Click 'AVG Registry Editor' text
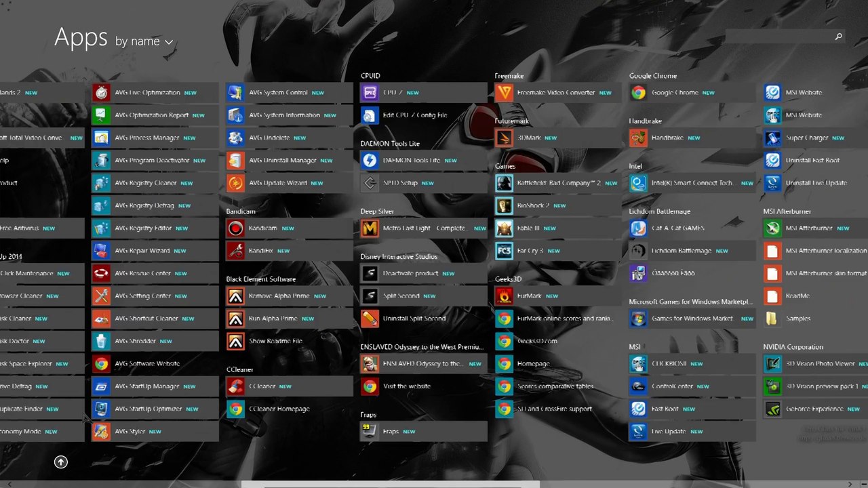868x488 pixels. (x=144, y=228)
